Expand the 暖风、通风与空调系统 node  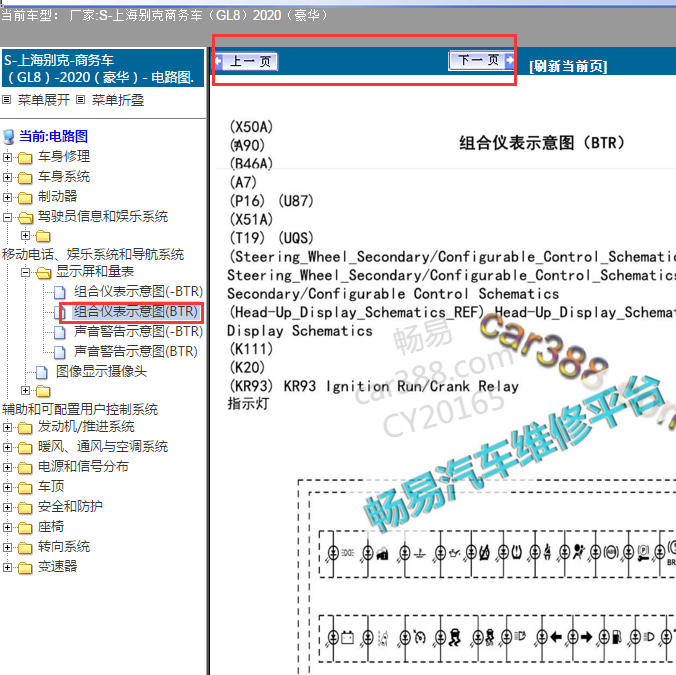[7, 447]
